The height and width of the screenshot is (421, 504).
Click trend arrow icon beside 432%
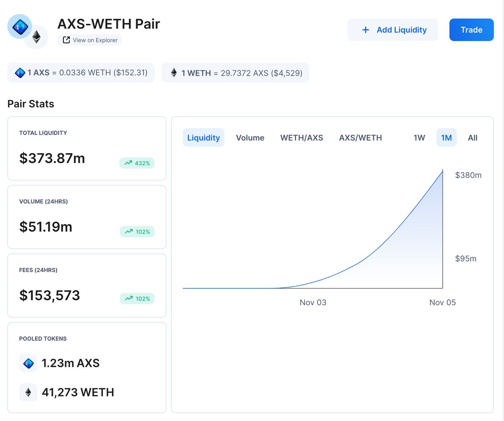[x=128, y=163]
